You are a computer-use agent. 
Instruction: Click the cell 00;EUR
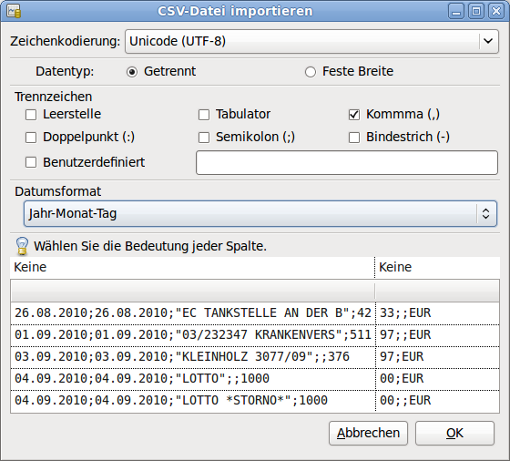click(x=437, y=379)
